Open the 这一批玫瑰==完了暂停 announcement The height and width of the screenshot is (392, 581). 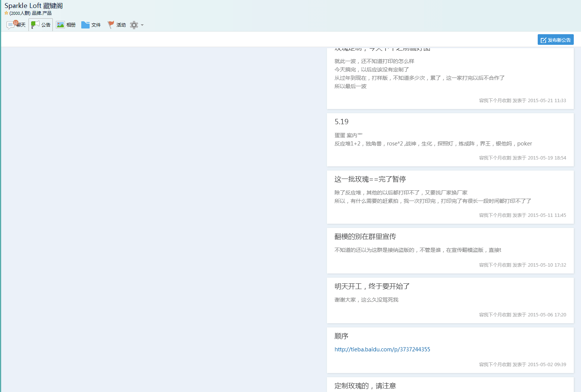(370, 179)
